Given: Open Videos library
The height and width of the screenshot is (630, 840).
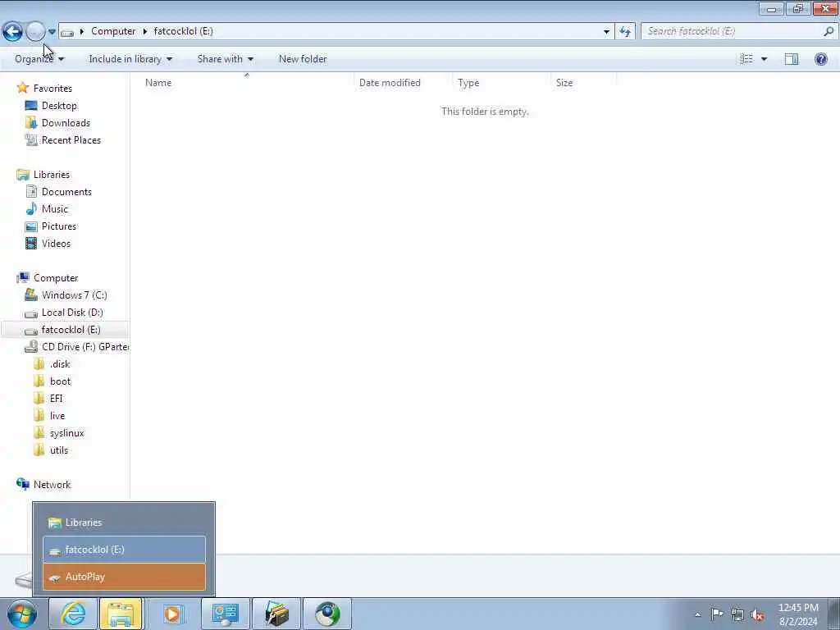Looking at the screenshot, I should tap(56, 243).
